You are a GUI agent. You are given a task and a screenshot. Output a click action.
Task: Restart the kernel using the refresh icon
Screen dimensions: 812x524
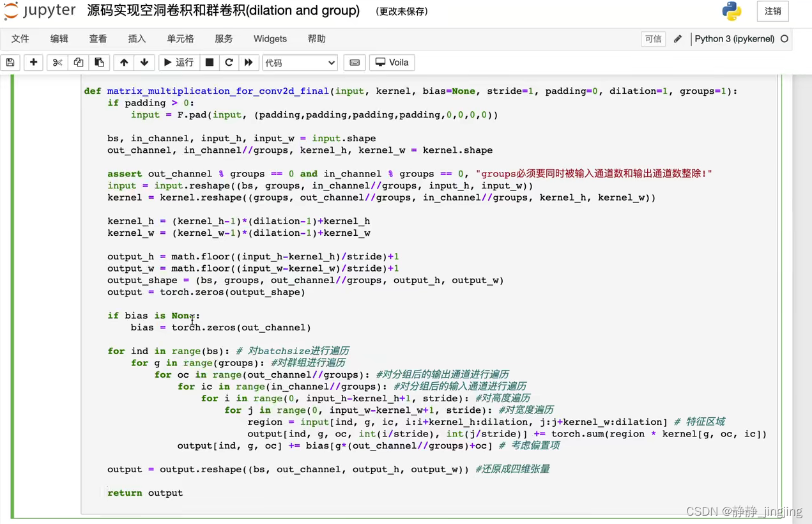tap(229, 62)
